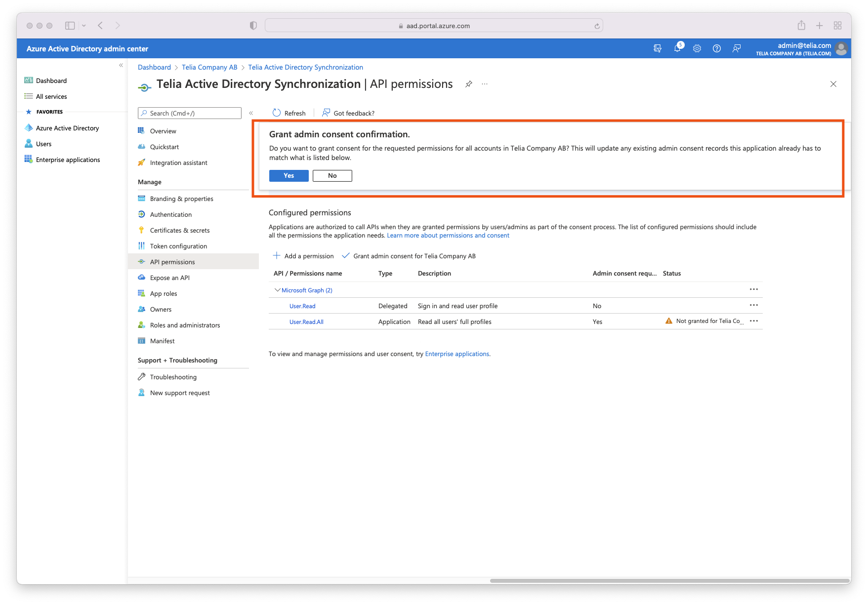
Task: Click the browser share icon
Action: tap(801, 25)
